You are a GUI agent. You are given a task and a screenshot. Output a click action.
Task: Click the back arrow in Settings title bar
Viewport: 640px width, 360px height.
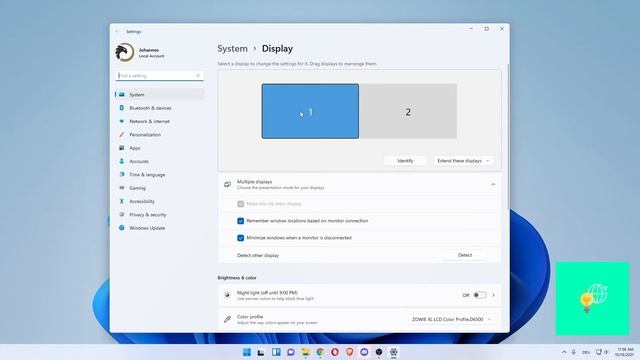coord(118,31)
